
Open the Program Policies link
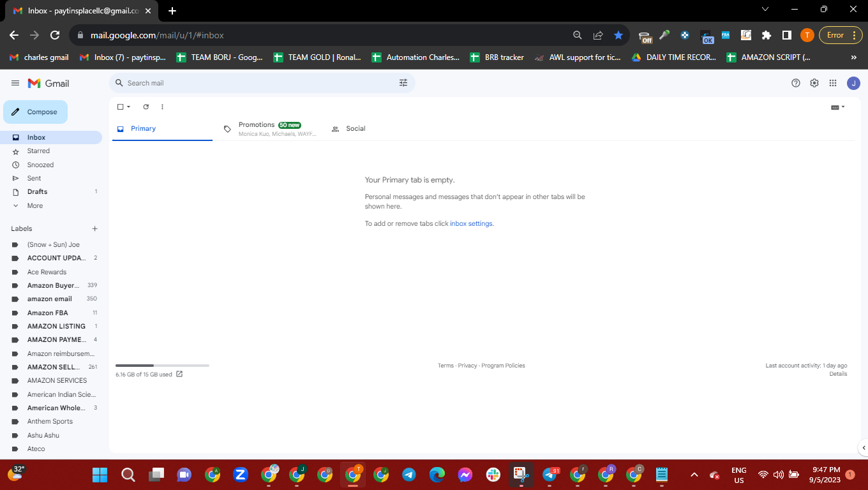pyautogui.click(x=503, y=366)
